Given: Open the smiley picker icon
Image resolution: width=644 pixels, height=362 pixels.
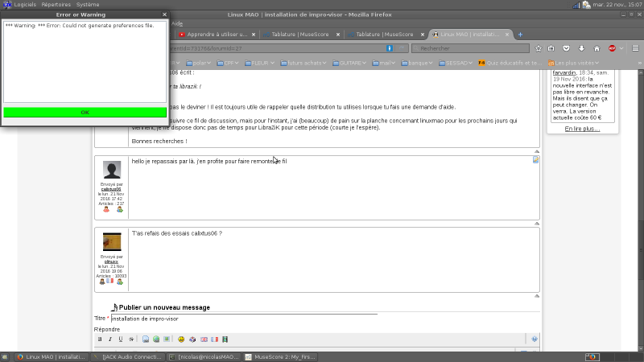Looking at the screenshot, I should coord(181,339).
